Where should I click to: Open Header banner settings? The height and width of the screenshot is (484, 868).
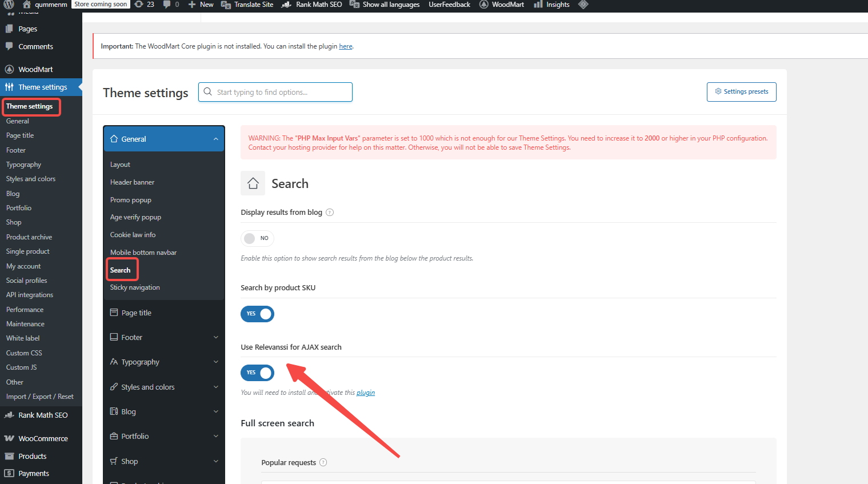click(x=132, y=182)
